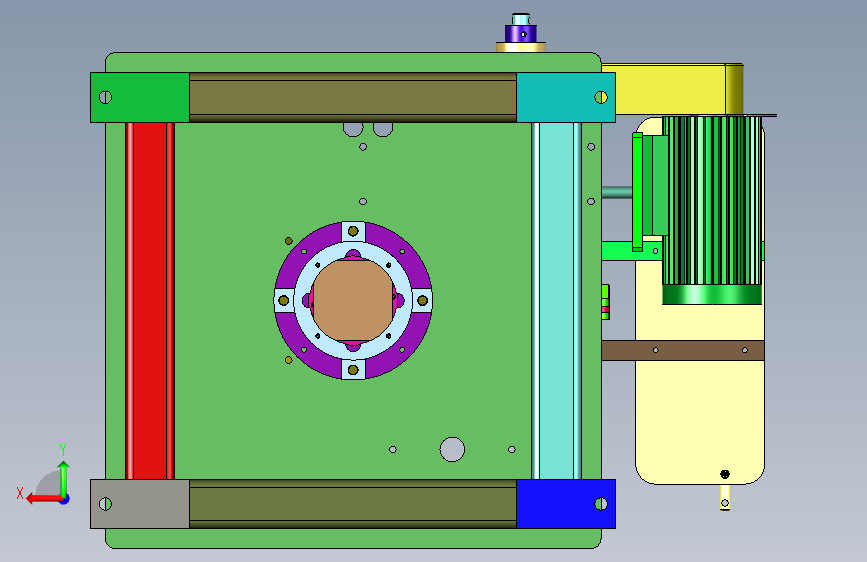Image resolution: width=867 pixels, height=562 pixels.
Task: Select the cyan vertical rail
Action: 556,300
